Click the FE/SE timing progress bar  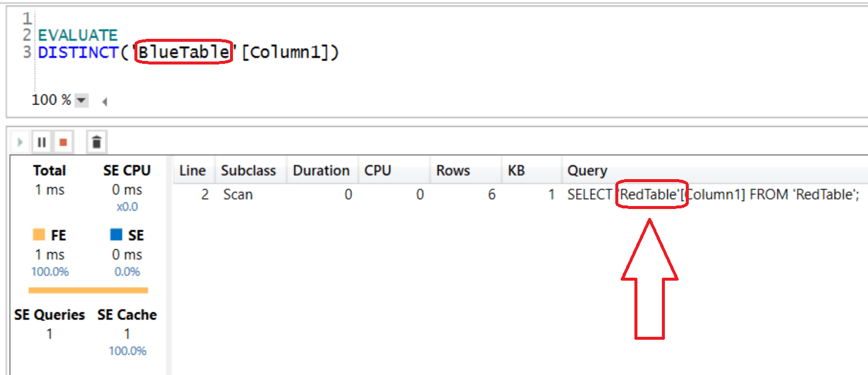click(x=88, y=291)
